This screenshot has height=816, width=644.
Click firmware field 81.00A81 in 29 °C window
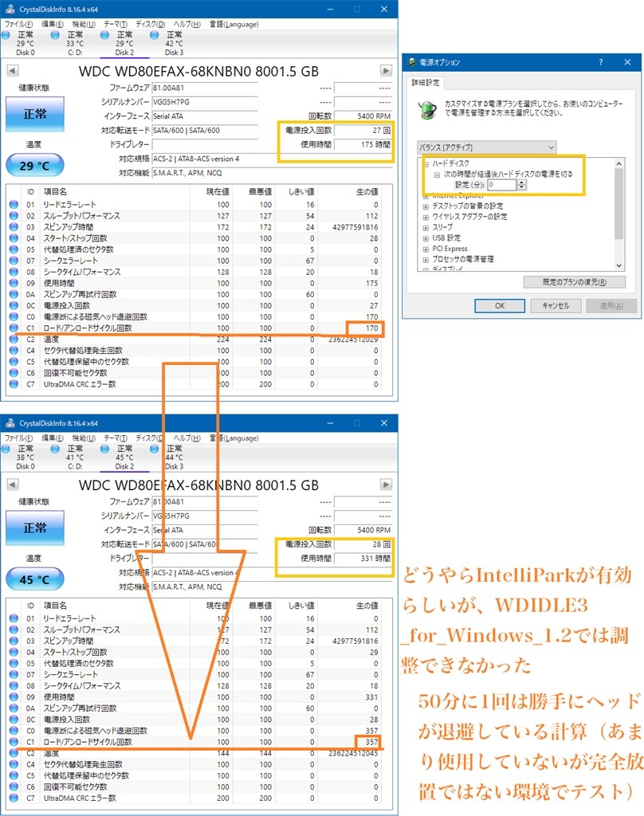click(205, 88)
